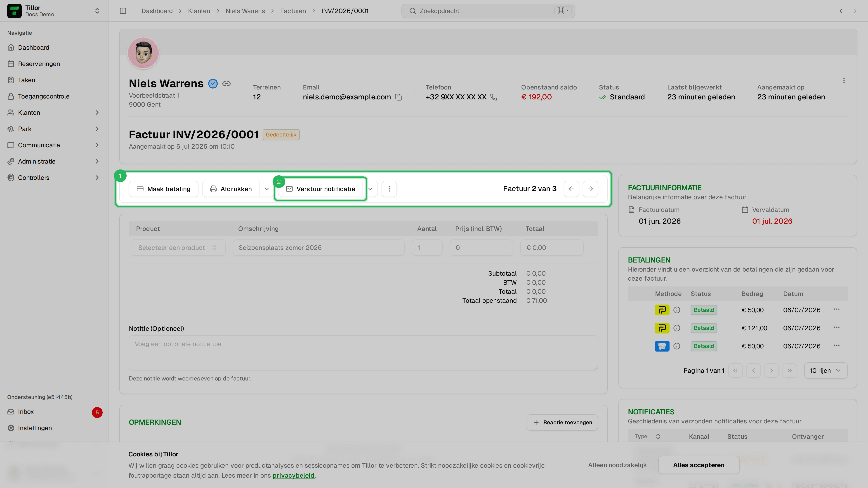This screenshot has width=868, height=488.
Task: Open the Terreinen count 12 link
Action: click(257, 97)
